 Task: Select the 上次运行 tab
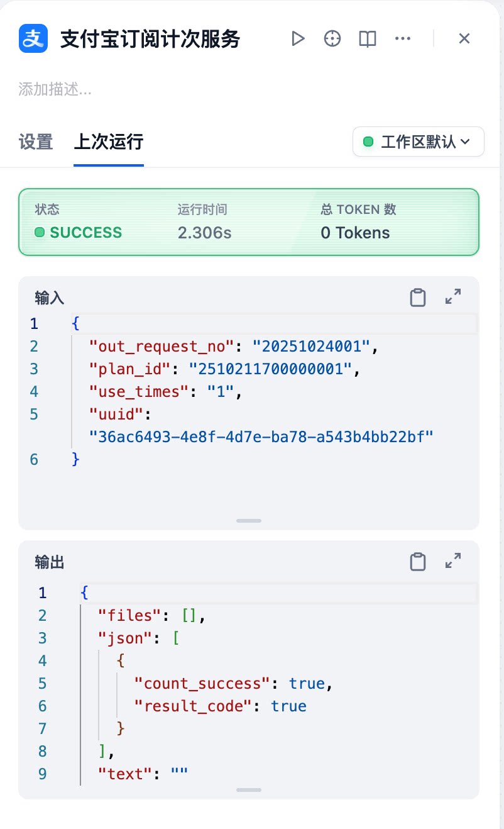pyautogui.click(x=109, y=142)
